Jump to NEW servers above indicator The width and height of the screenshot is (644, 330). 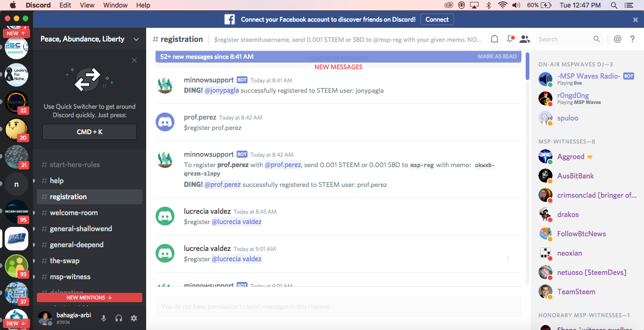(x=17, y=33)
